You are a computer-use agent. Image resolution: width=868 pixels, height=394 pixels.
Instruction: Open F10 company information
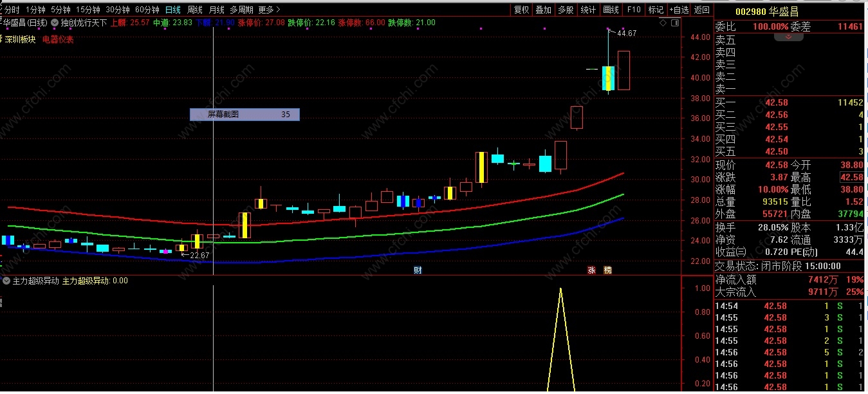tap(634, 10)
